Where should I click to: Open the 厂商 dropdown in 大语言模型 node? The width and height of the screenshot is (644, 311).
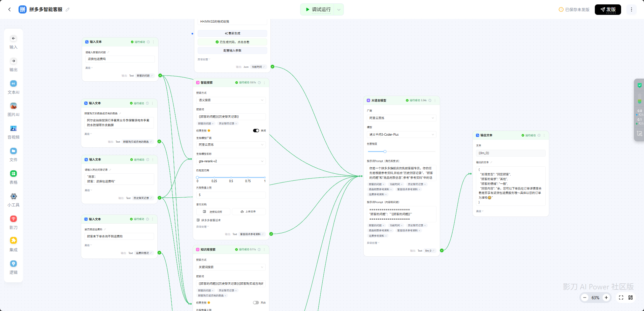point(401,118)
